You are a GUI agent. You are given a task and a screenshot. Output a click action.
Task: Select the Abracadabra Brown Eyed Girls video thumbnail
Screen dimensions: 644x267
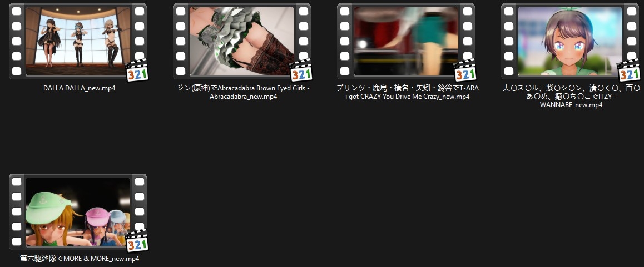point(242,42)
